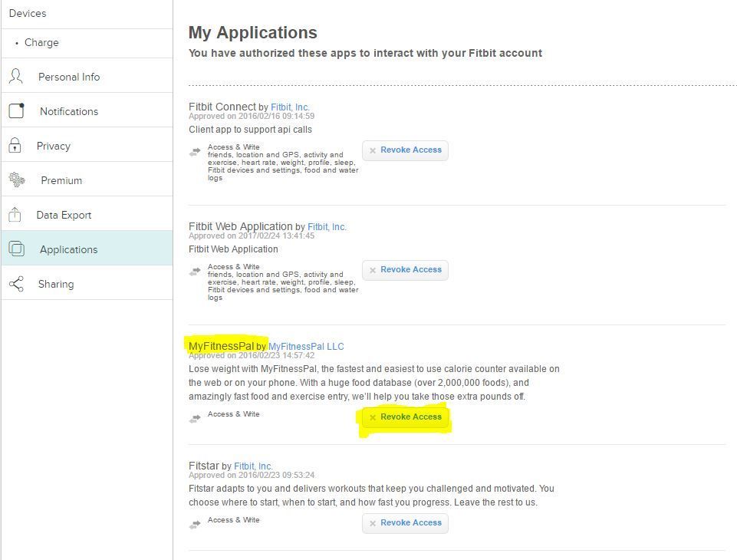Open Sharing settings
This screenshot has width=737, height=560.
point(87,283)
